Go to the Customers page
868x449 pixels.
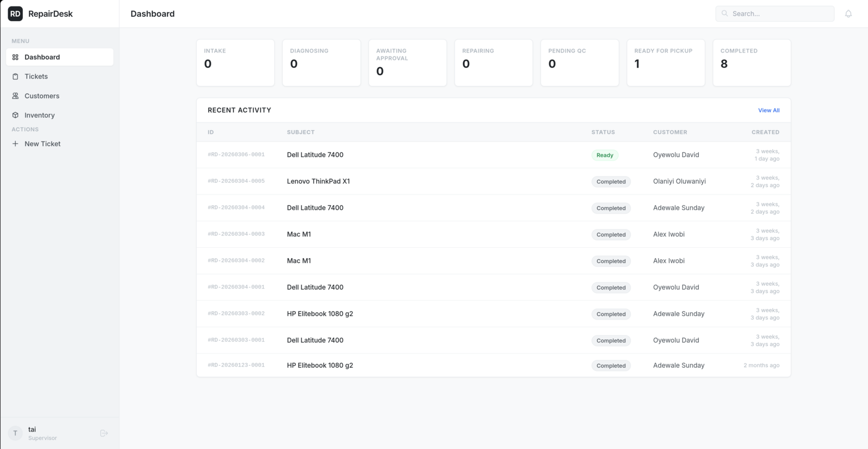point(42,96)
